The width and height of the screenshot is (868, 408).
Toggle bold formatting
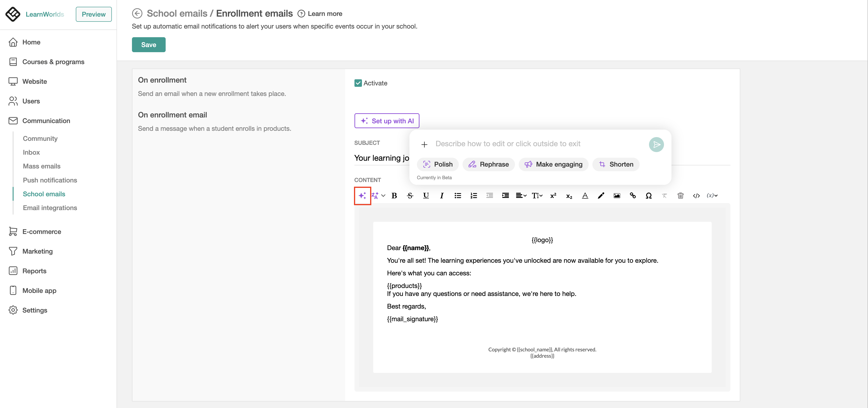coord(394,196)
